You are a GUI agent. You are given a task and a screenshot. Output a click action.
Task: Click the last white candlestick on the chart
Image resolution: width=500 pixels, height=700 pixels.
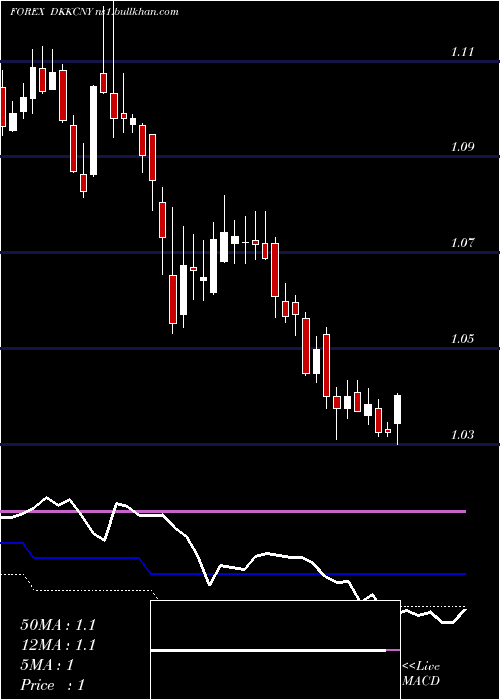tap(397, 409)
